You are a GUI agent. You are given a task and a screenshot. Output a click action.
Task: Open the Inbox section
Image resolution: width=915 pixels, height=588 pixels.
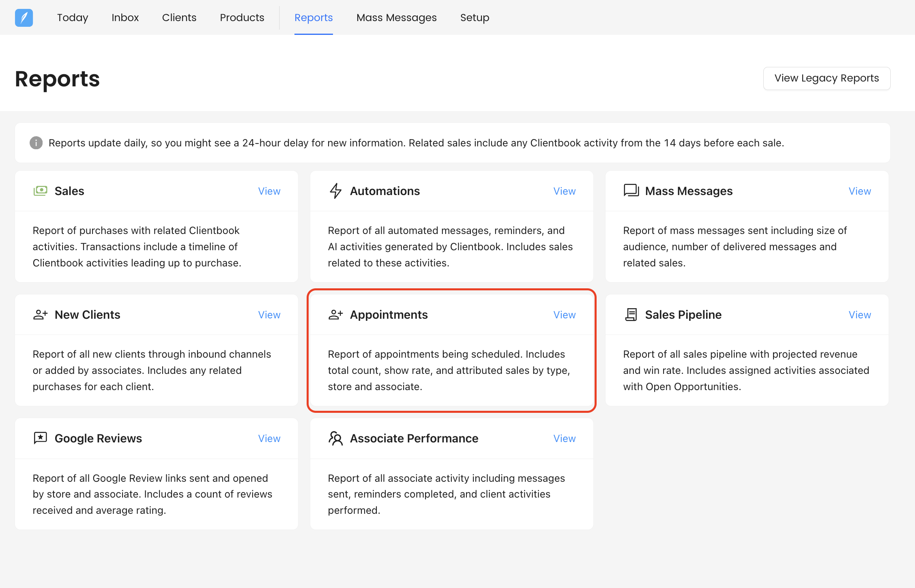coord(125,17)
